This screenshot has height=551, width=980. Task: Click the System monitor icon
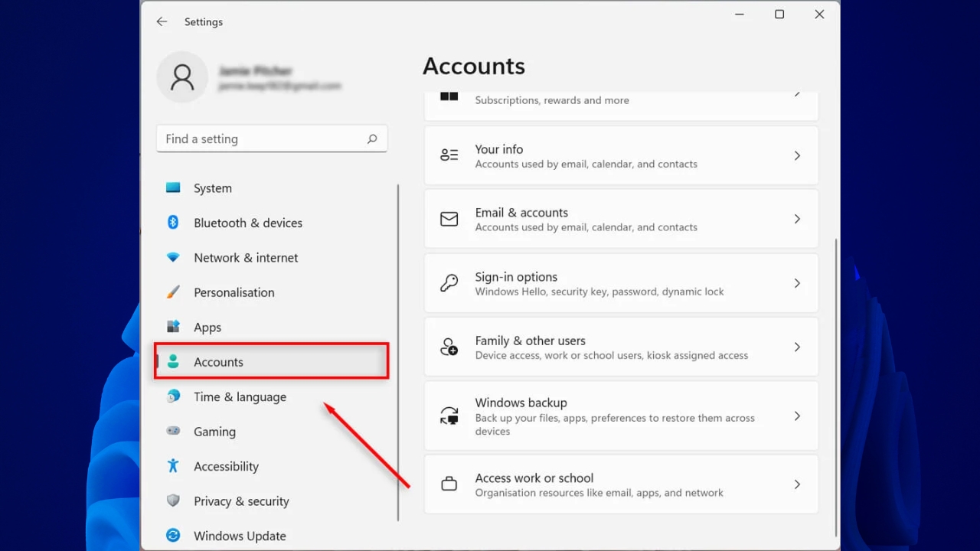coord(173,187)
